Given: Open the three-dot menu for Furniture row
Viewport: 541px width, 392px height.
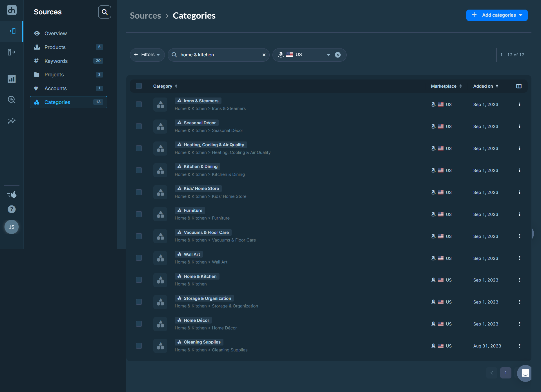Looking at the screenshot, I should 520,214.
